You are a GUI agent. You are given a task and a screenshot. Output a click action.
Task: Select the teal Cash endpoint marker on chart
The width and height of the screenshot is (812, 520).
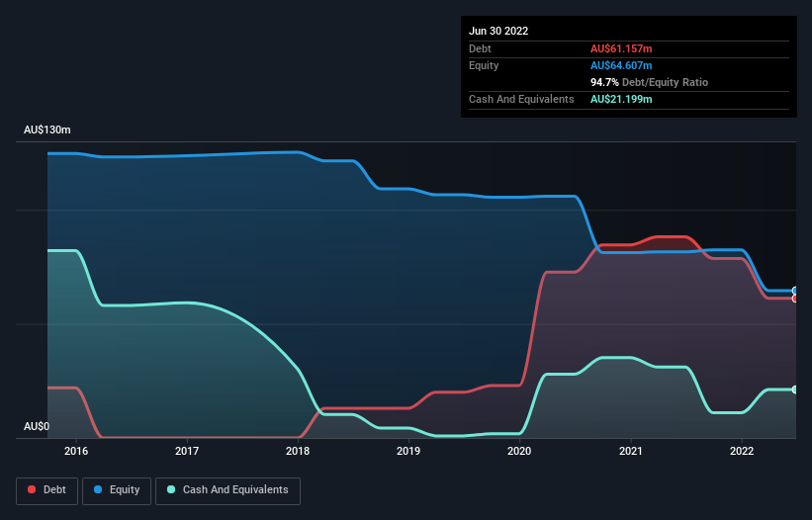pyautogui.click(x=795, y=390)
